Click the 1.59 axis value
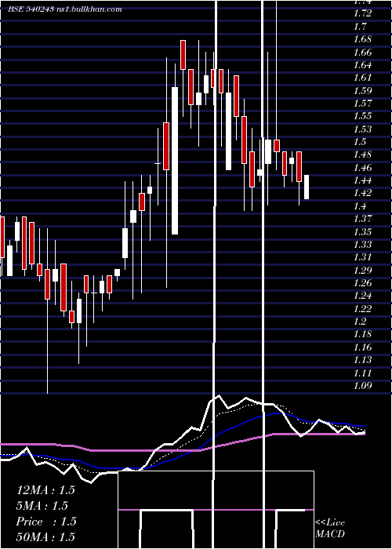This screenshot has height=549, width=392. (x=362, y=91)
